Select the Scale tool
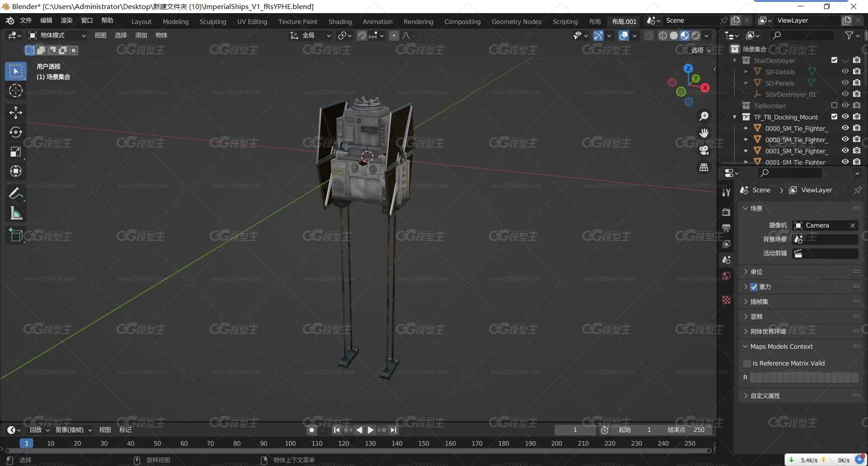 tap(16, 152)
